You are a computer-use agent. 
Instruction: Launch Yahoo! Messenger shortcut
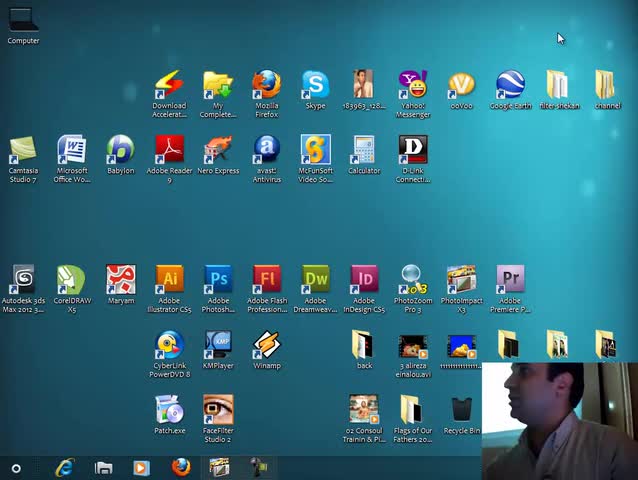413,94
